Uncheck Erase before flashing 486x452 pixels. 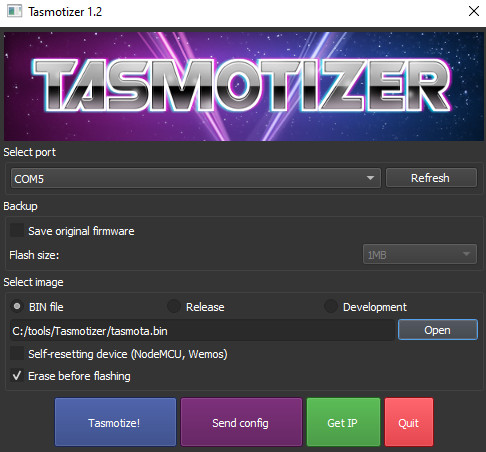[x=17, y=376]
